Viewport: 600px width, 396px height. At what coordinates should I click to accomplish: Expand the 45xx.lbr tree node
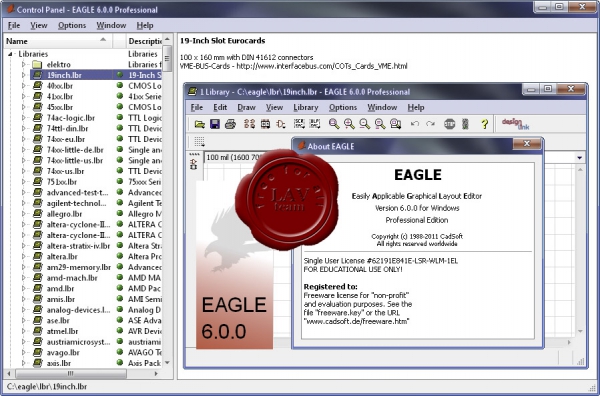(x=23, y=107)
